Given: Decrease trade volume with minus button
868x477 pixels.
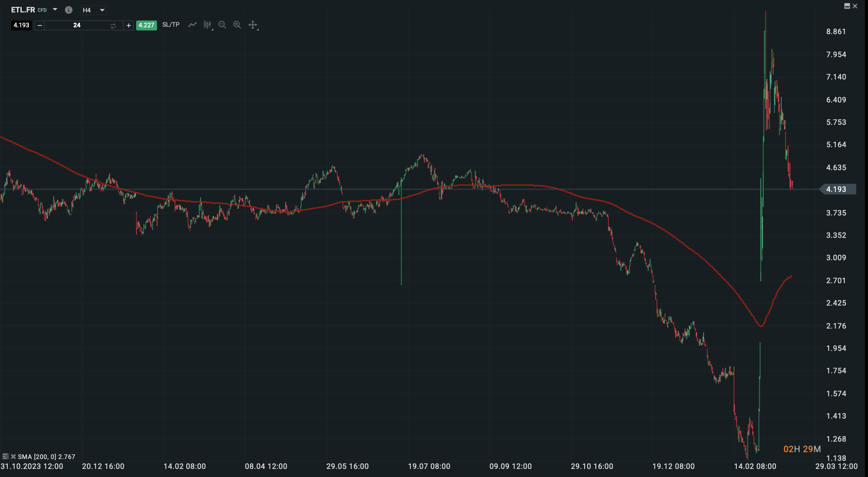Looking at the screenshot, I should [x=40, y=25].
